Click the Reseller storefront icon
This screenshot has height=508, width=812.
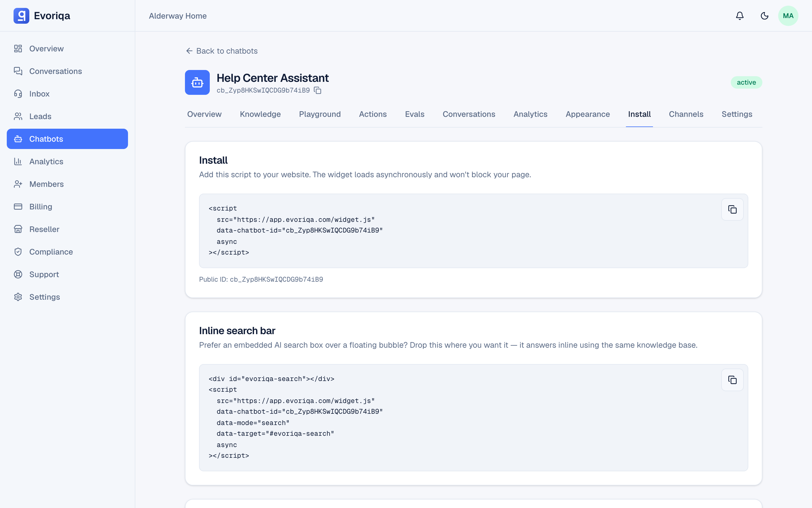click(18, 229)
